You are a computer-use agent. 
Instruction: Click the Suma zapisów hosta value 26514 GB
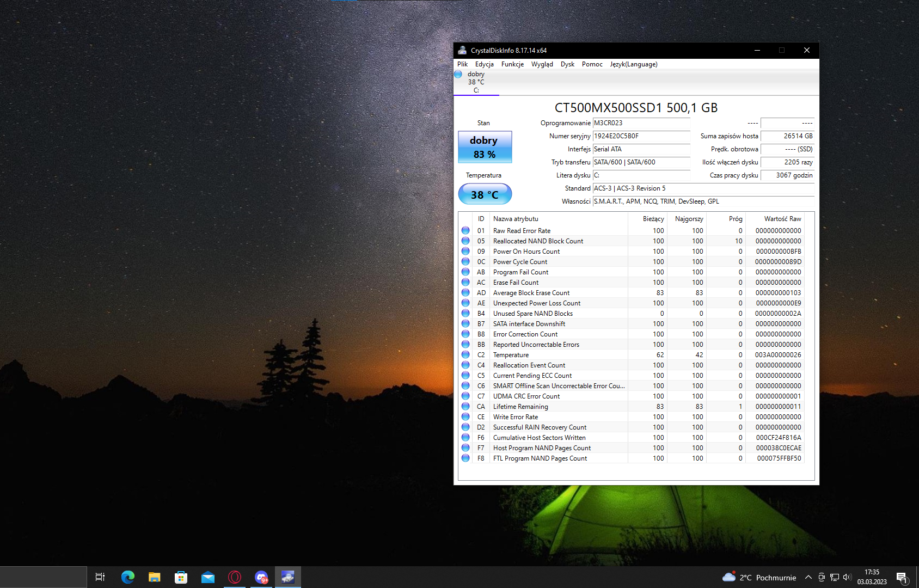point(787,136)
